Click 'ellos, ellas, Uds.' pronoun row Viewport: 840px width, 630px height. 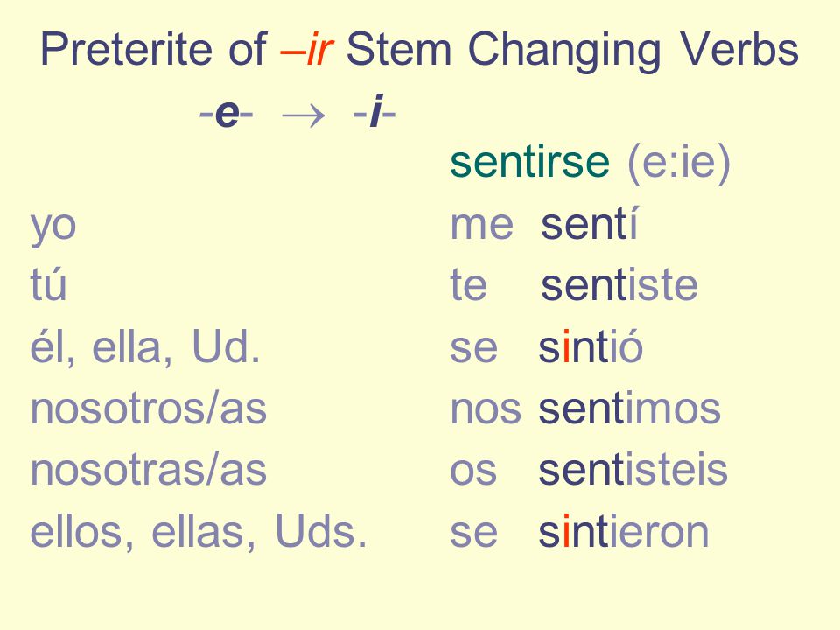pos(199,532)
